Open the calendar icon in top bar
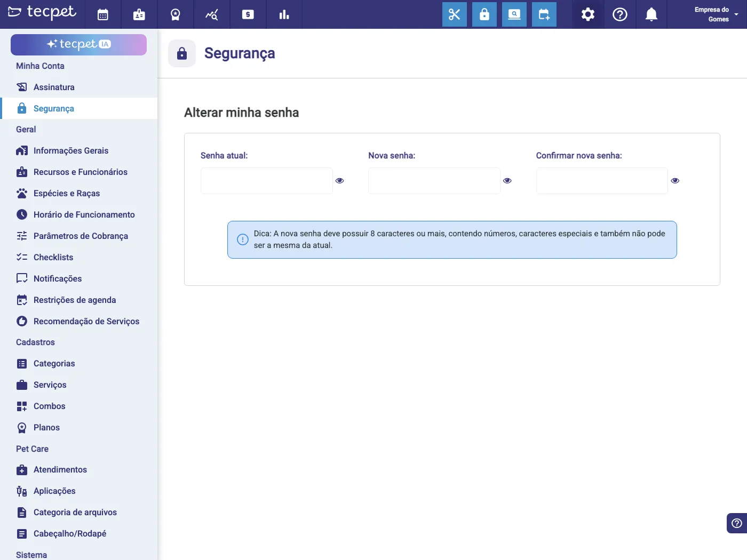The height and width of the screenshot is (560, 747). (103, 14)
